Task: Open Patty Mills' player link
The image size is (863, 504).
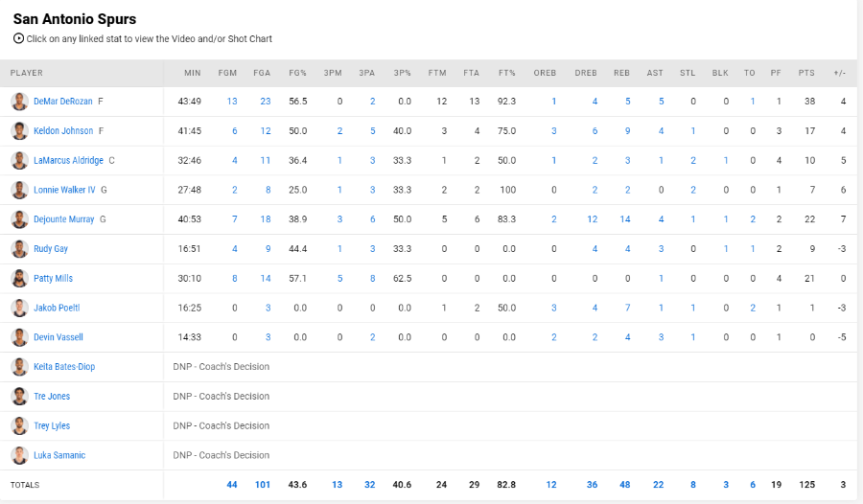Action: [53, 279]
